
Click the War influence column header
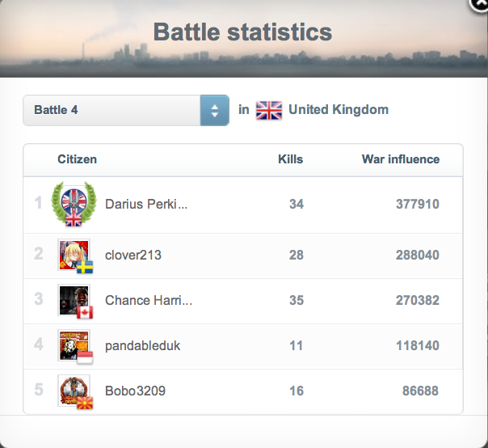pyautogui.click(x=400, y=159)
